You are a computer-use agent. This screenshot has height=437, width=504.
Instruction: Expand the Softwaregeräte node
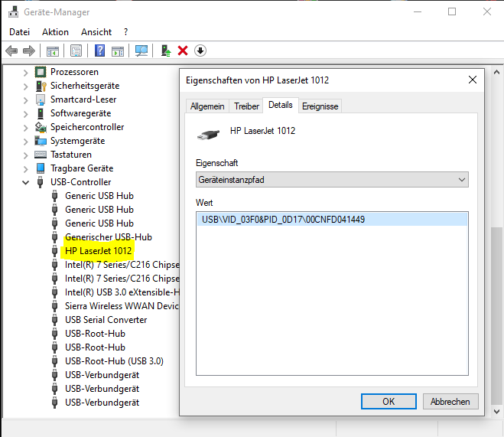click(x=26, y=114)
